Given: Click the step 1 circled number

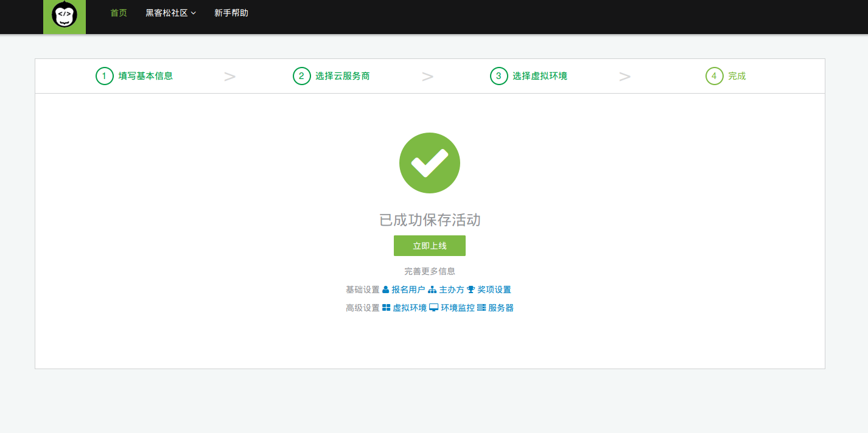Looking at the screenshot, I should click(x=105, y=76).
